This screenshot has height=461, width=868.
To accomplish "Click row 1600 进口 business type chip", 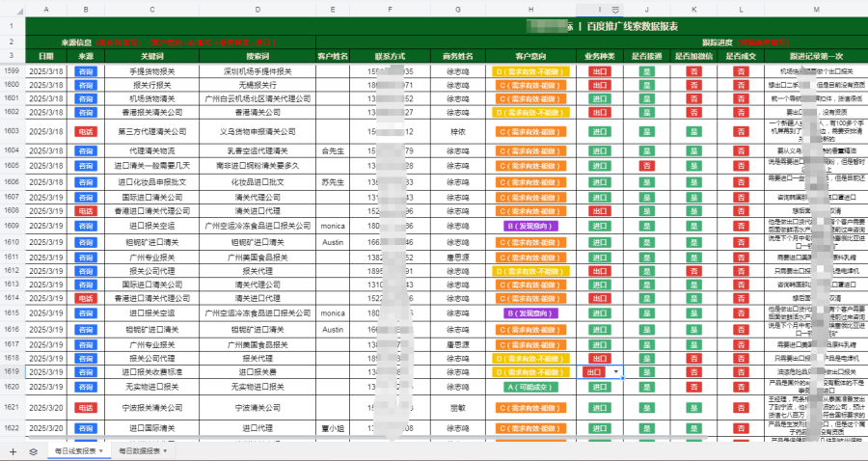I will [600, 85].
